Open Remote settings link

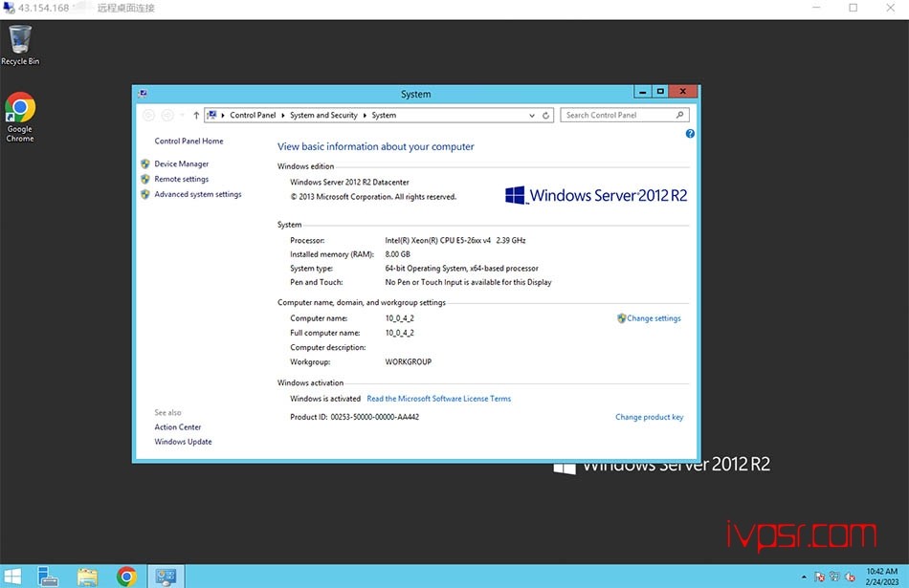pyautogui.click(x=182, y=179)
